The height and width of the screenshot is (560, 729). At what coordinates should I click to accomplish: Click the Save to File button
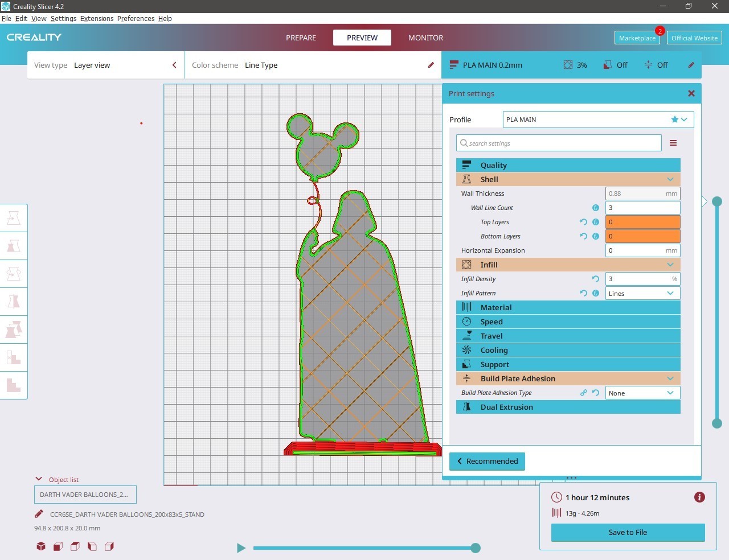tap(628, 532)
